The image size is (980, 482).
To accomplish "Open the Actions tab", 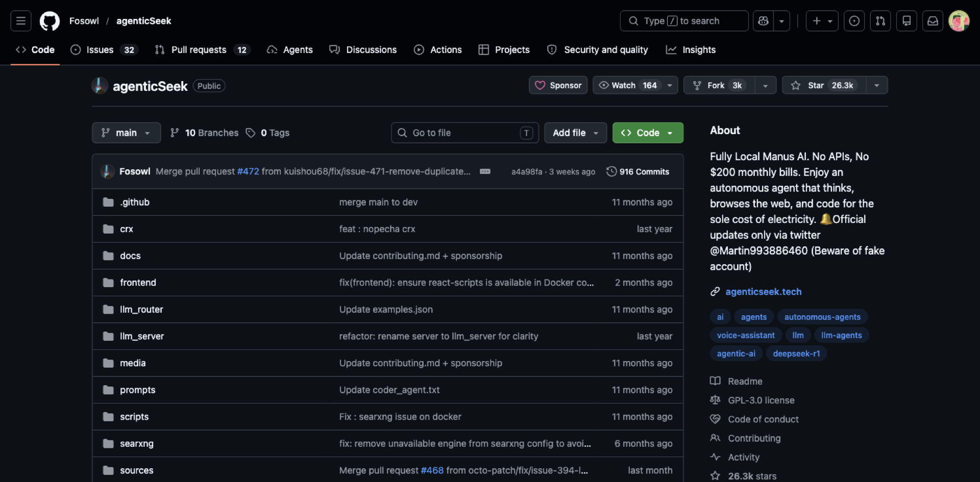I will pos(438,49).
